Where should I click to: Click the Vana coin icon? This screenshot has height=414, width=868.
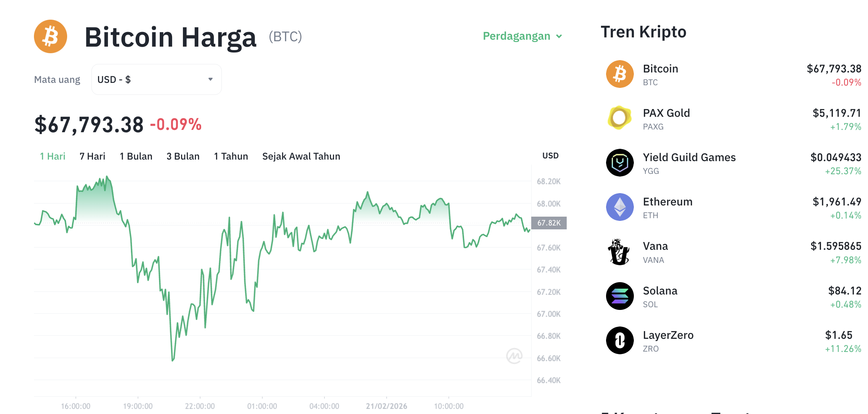coord(620,252)
